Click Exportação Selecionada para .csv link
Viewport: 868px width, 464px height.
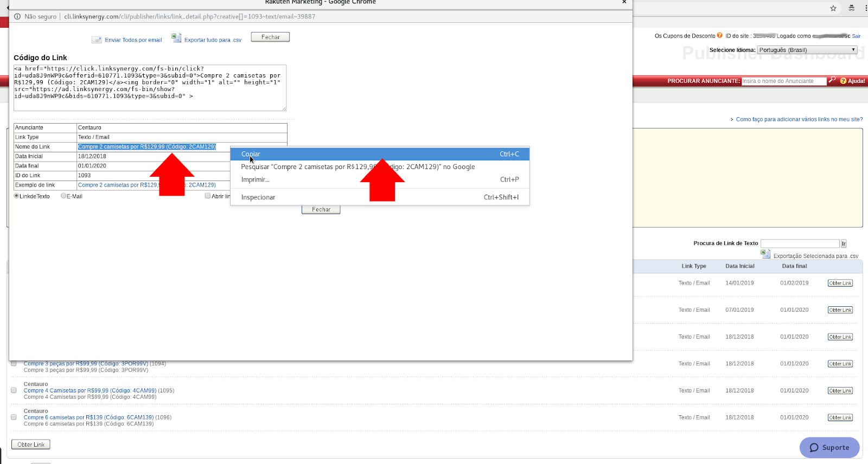pos(816,256)
